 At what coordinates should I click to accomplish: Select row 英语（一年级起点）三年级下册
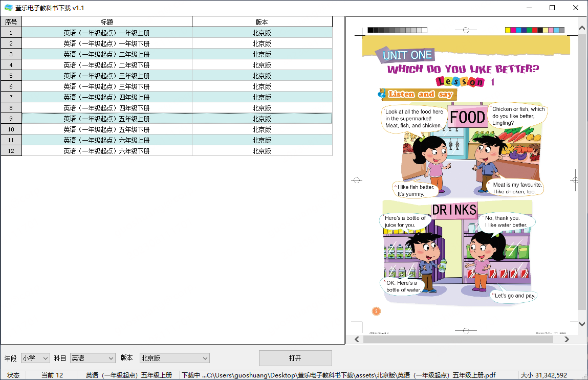[177, 86]
